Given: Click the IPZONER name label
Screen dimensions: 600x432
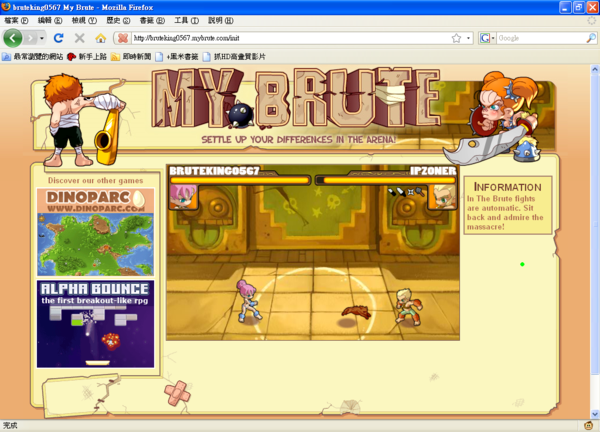Looking at the screenshot, I should (x=433, y=171).
